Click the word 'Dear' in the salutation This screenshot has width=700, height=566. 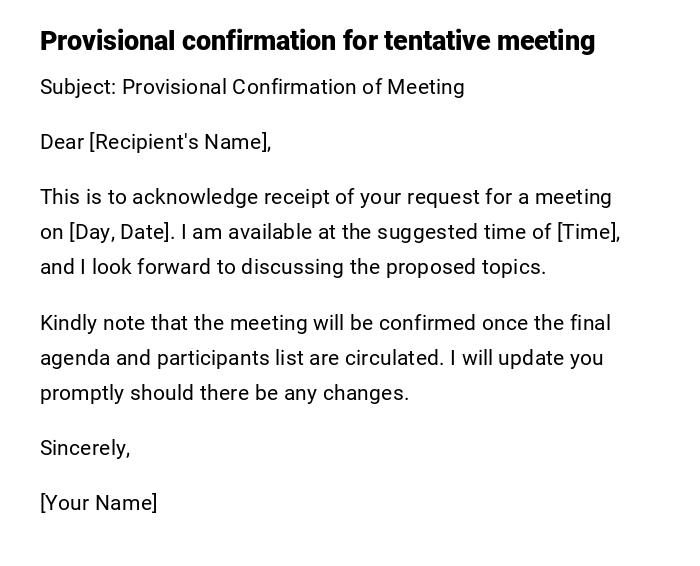pyautogui.click(x=62, y=142)
